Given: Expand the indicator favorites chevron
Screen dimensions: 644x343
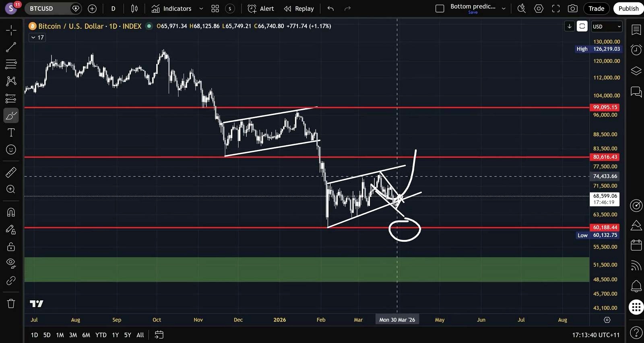Looking at the screenshot, I should tap(201, 8).
